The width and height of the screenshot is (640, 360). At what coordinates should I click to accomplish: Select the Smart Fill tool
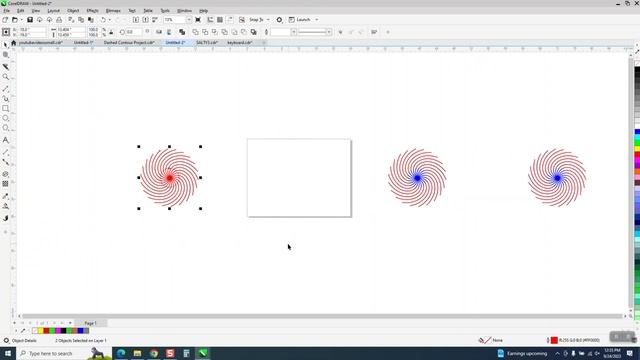click(6, 218)
